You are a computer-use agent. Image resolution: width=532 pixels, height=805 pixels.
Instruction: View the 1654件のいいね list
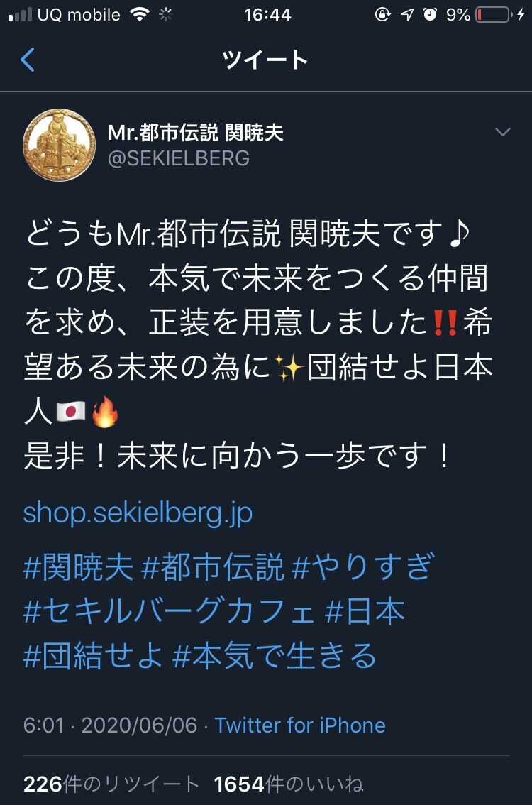tap(289, 784)
